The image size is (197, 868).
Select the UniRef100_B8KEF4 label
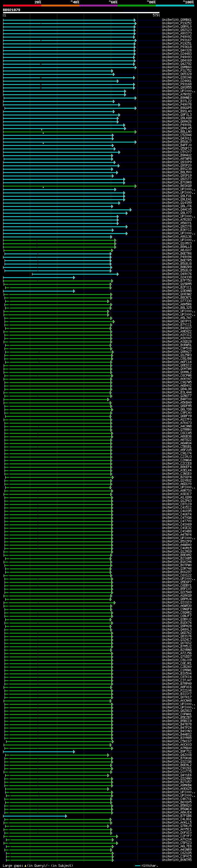tap(177, 467)
